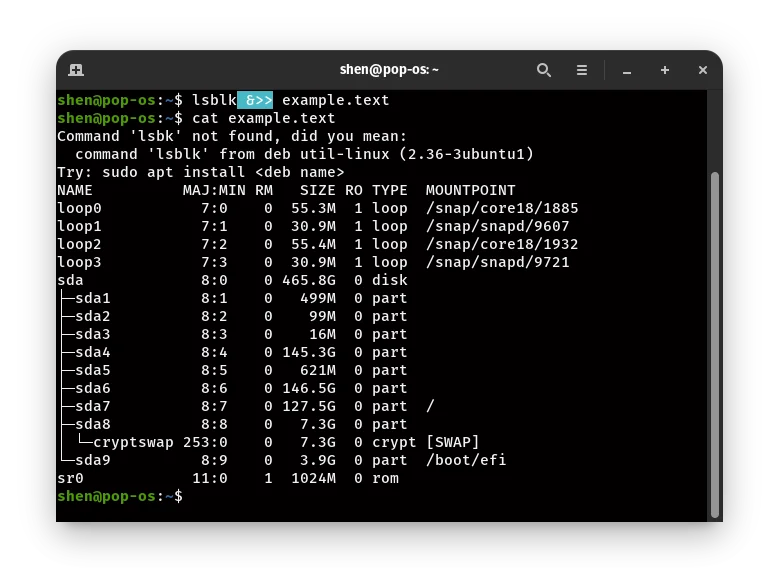This screenshot has width=779, height=584.
Task: Click the MAJ:MIN column header
Action: (214, 190)
